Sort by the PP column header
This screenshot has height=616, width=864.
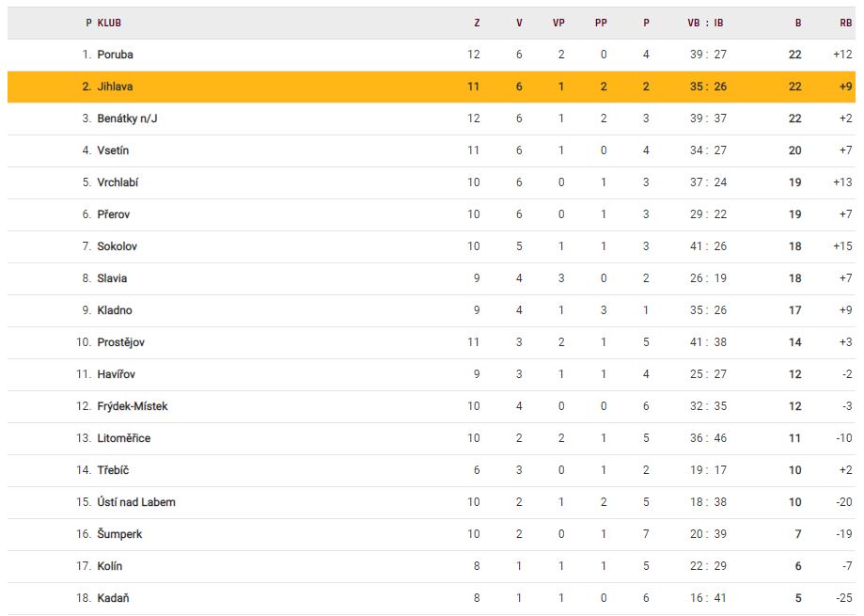[601, 23]
